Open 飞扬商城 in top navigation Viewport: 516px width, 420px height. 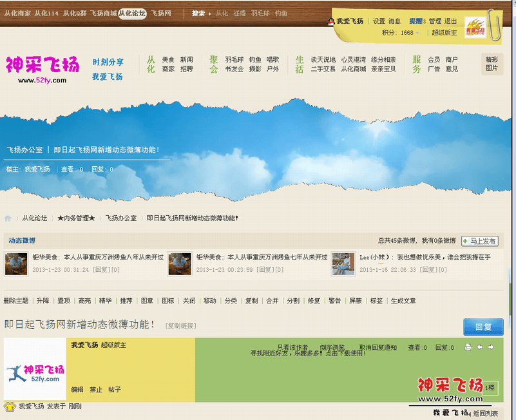(103, 14)
